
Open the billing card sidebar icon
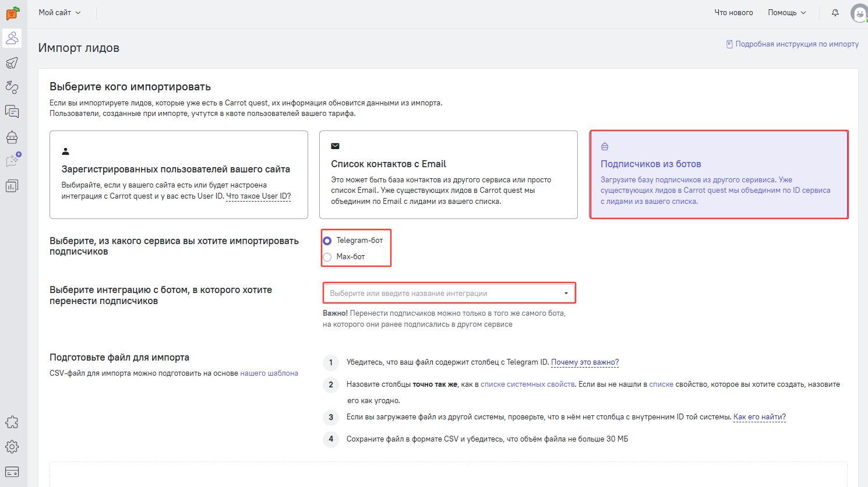[x=12, y=471]
